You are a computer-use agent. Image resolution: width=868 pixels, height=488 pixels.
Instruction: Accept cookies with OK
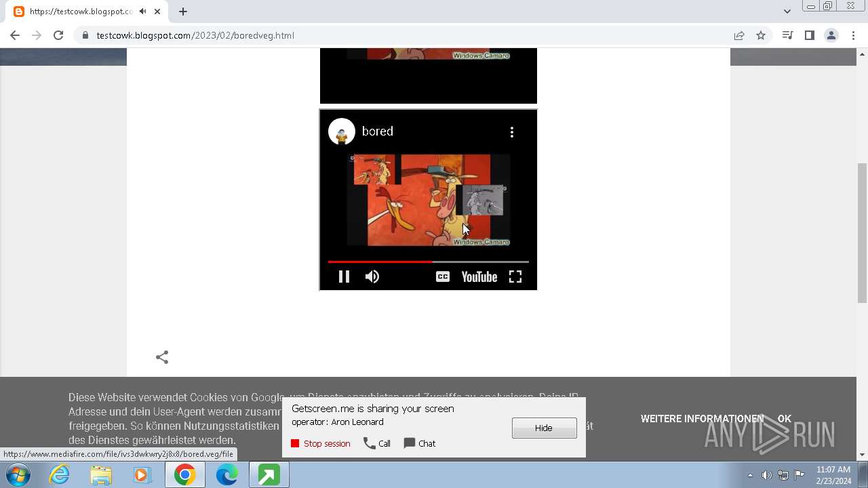pyautogui.click(x=785, y=419)
